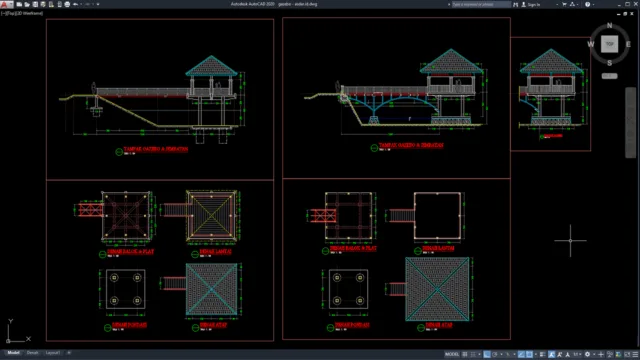Open the AutoCAD application menu
Screen dimensions: 640x360
tap(7, 4)
